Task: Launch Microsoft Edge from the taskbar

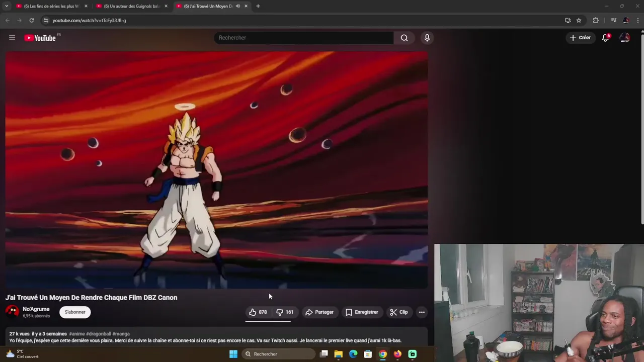Action: [353, 354]
